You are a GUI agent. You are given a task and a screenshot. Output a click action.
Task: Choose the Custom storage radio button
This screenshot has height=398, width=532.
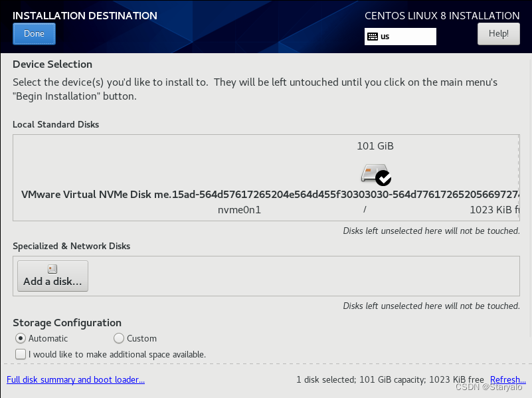(x=119, y=338)
